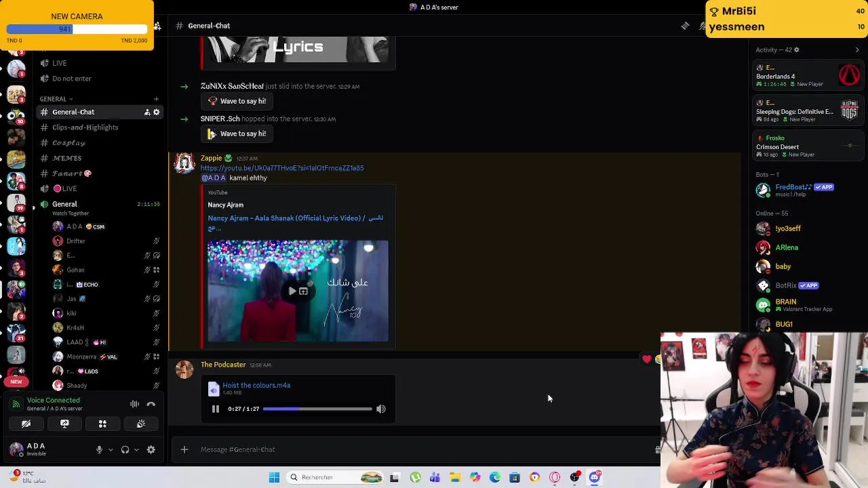Viewport: 868px width, 488px height.
Task: Open Windows Start menu
Action: [x=274, y=477]
